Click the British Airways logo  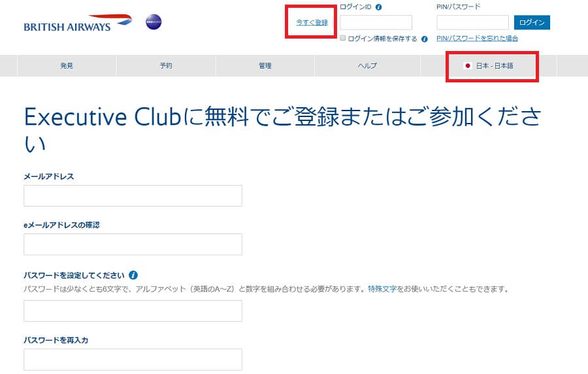coord(77,24)
